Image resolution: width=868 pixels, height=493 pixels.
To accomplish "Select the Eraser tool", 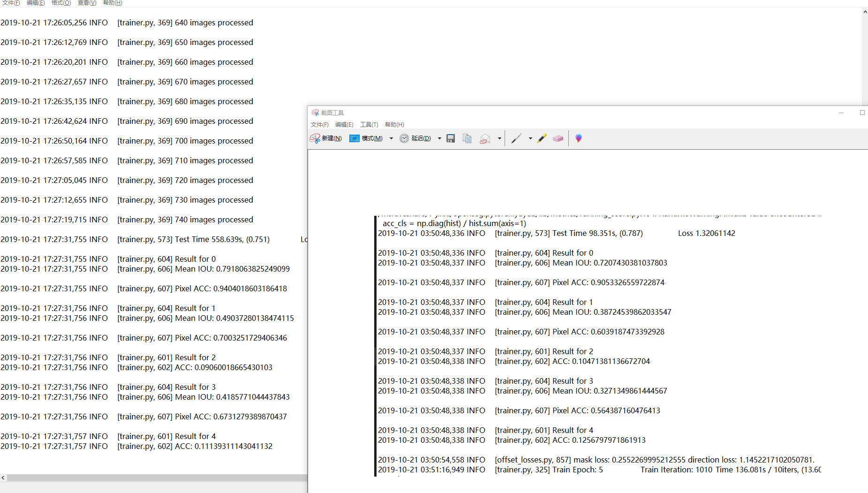I will (558, 138).
